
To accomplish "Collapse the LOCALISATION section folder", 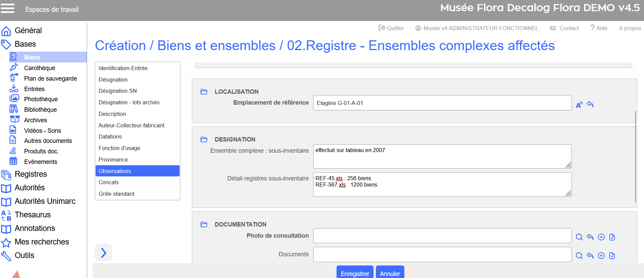I will click(x=204, y=92).
